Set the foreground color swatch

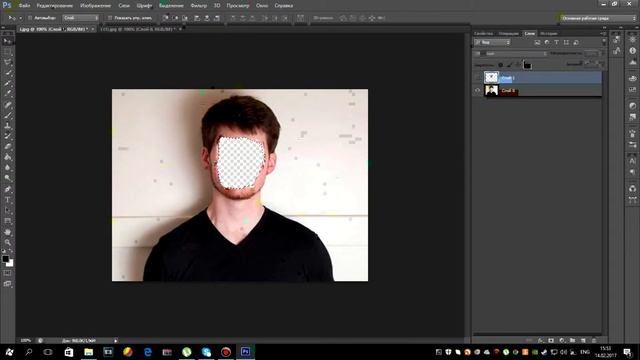tap(5, 259)
